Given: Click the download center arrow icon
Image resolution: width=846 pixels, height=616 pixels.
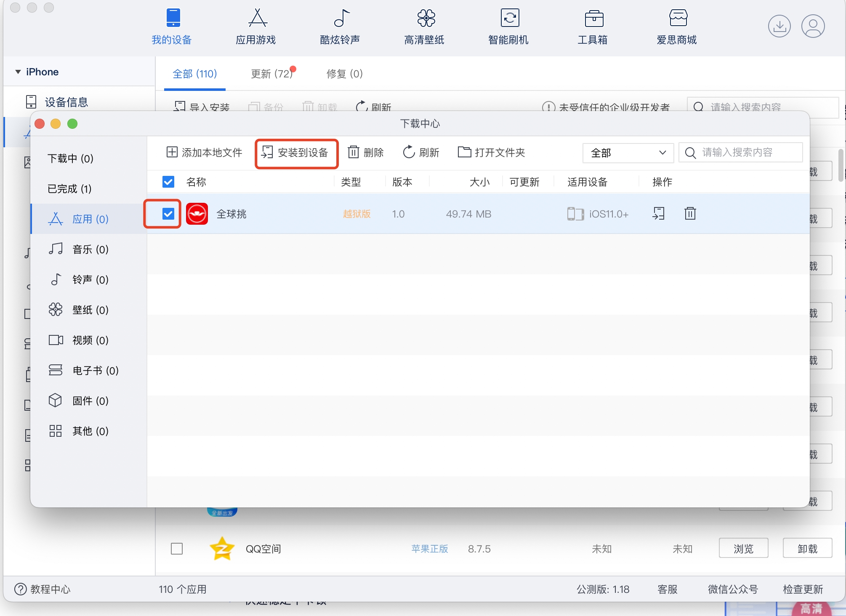Looking at the screenshot, I should click(779, 26).
